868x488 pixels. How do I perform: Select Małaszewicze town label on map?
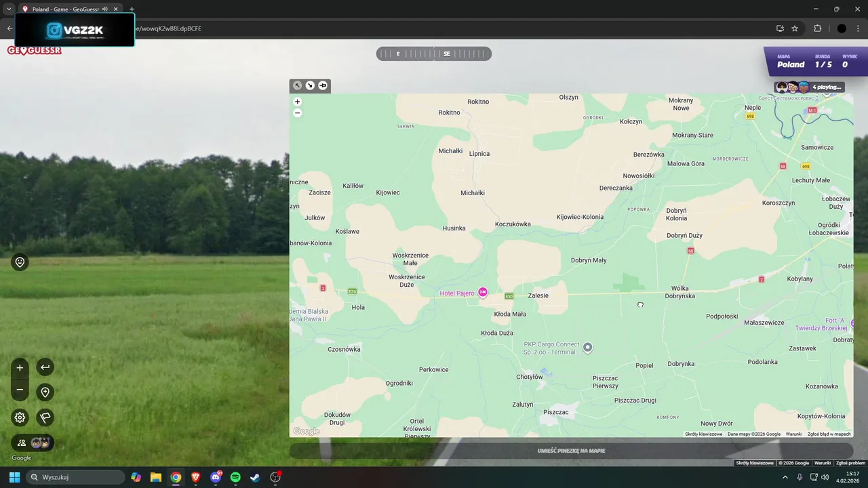pos(764,323)
